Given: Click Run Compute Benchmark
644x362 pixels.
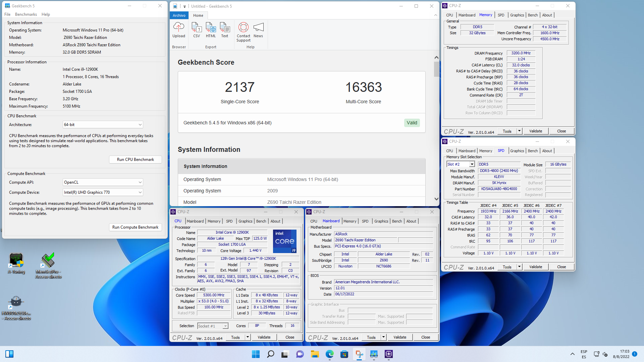Looking at the screenshot, I should (x=136, y=227).
